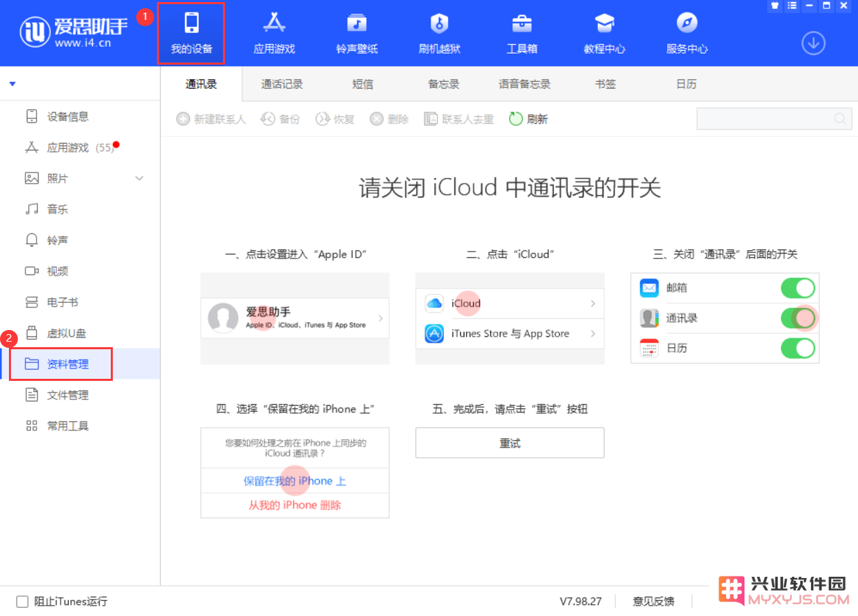Click 恢复 in the toolbar

tap(334, 120)
